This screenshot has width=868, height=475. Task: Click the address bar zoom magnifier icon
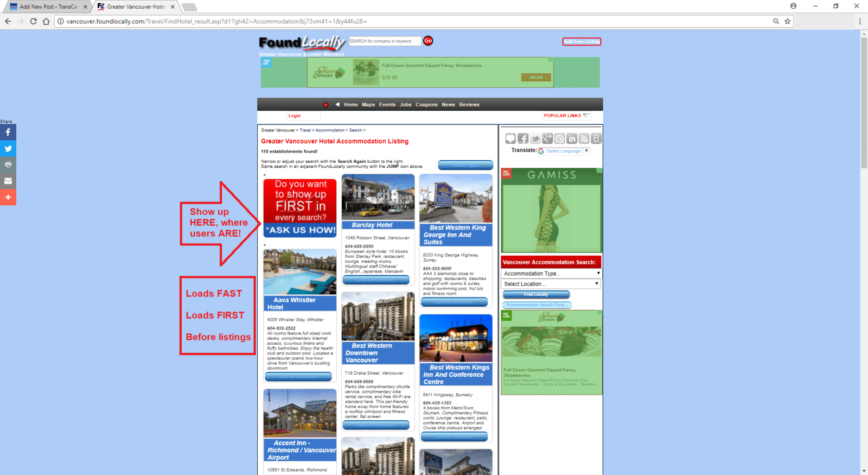coord(776,21)
